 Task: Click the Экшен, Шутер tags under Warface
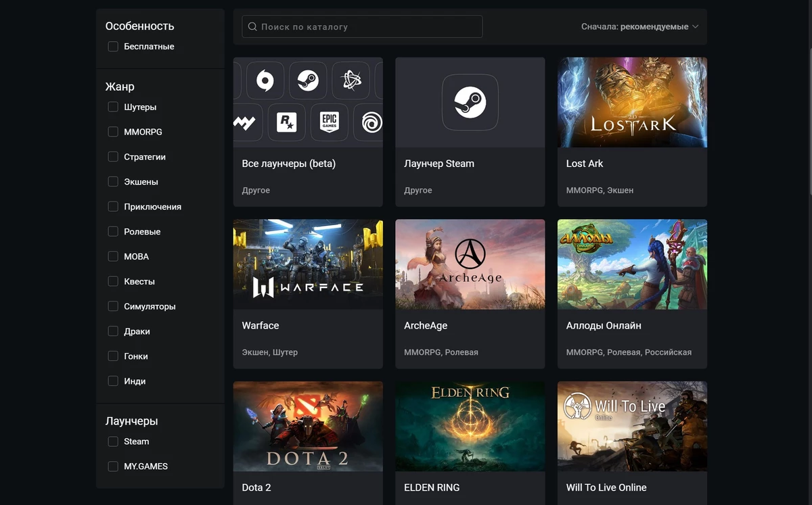tap(270, 352)
